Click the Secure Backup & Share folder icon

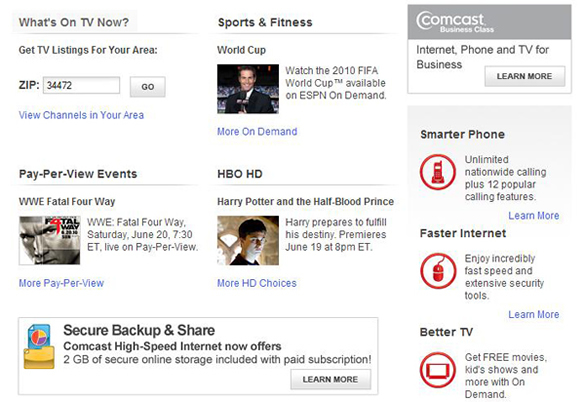39,347
